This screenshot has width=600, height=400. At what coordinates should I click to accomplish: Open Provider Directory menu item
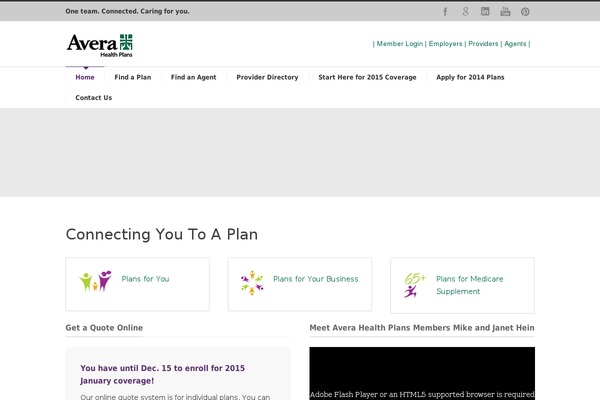click(x=267, y=77)
